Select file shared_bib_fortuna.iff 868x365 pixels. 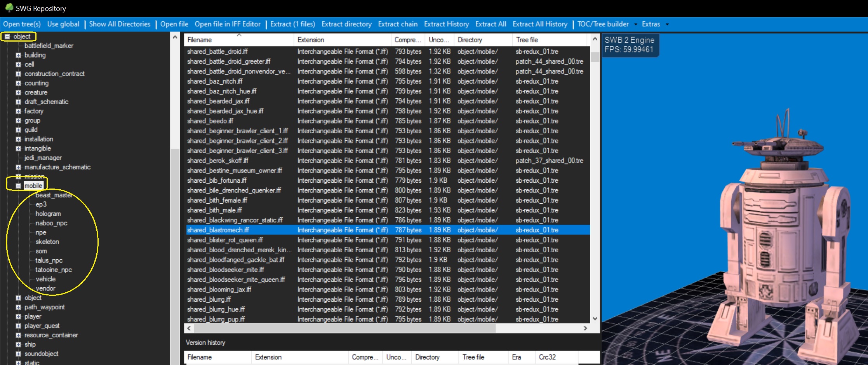[x=217, y=180]
